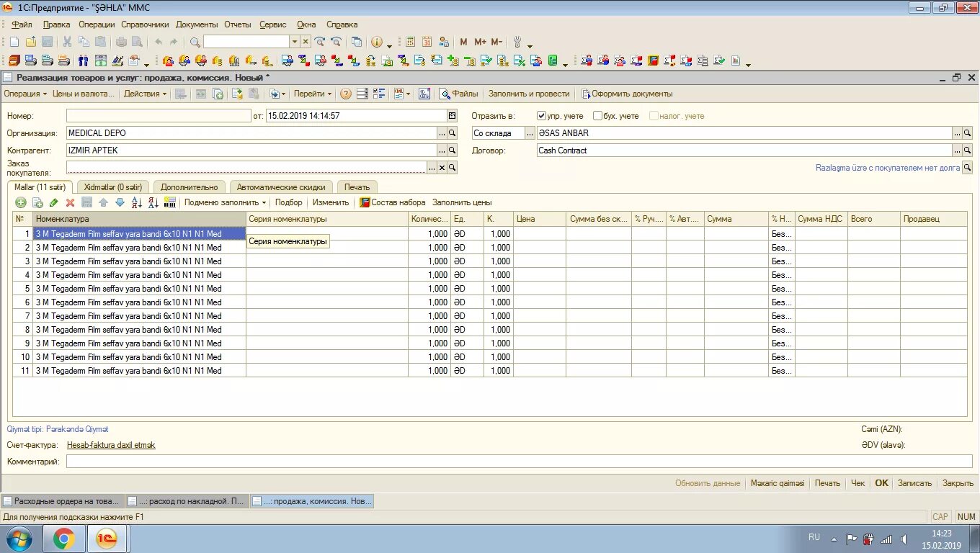Click magnifier icon next to Cash Contract field
The height and width of the screenshot is (553, 980).
click(x=968, y=150)
